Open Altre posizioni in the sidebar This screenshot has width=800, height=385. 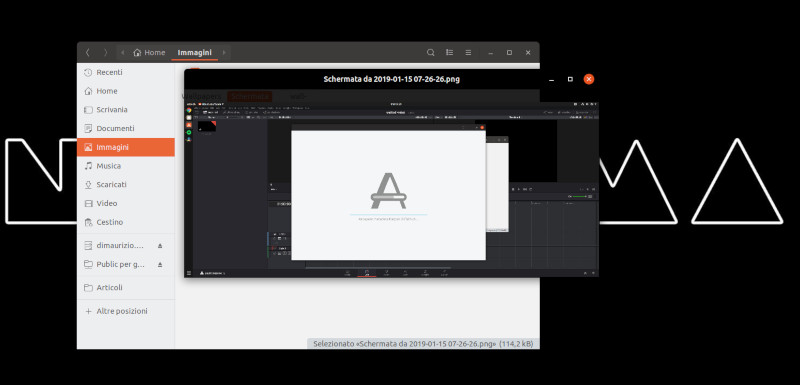126,311
